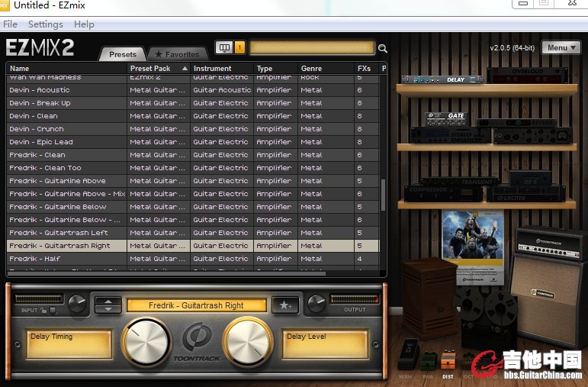Switch to the Favorites tab

pyautogui.click(x=178, y=54)
